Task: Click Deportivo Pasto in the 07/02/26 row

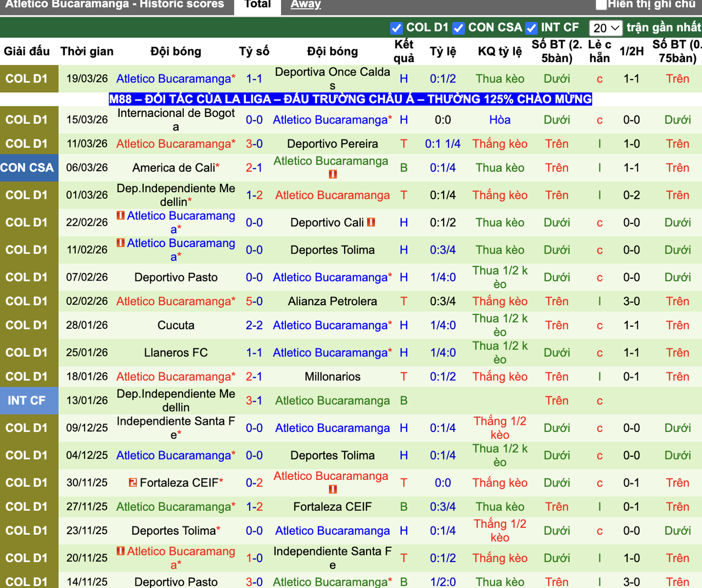Action: point(176,277)
